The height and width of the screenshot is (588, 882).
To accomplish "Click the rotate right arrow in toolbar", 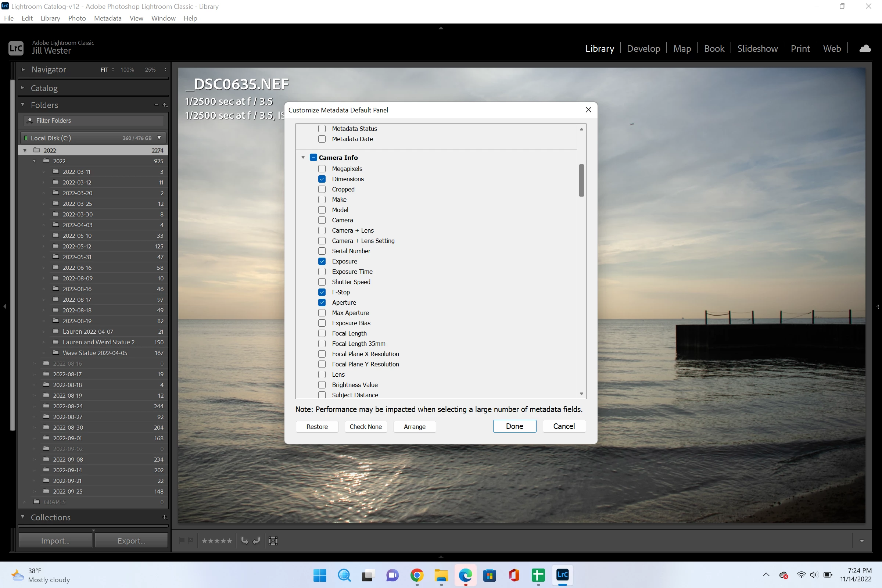I will tap(257, 541).
